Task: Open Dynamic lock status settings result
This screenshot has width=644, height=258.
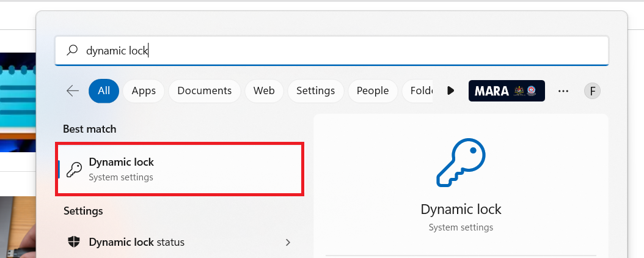Action: point(177,242)
